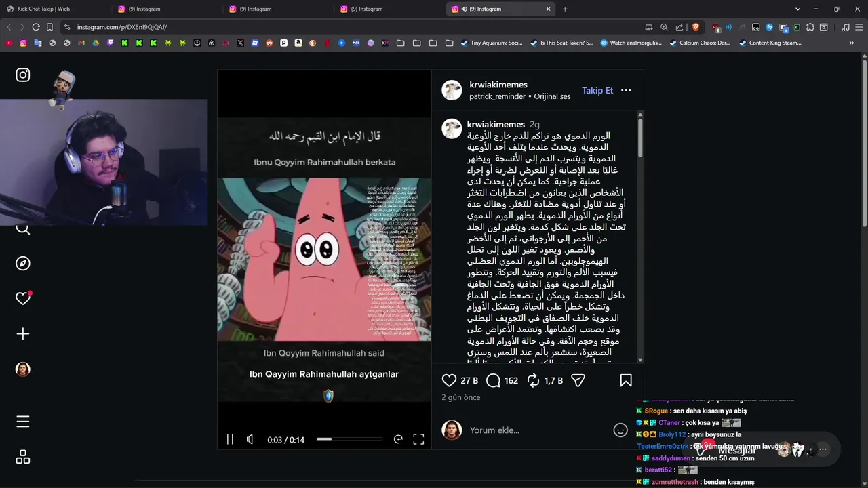Click the comment bubble icon on post
Image resolution: width=868 pixels, height=488 pixels.
coord(493,381)
